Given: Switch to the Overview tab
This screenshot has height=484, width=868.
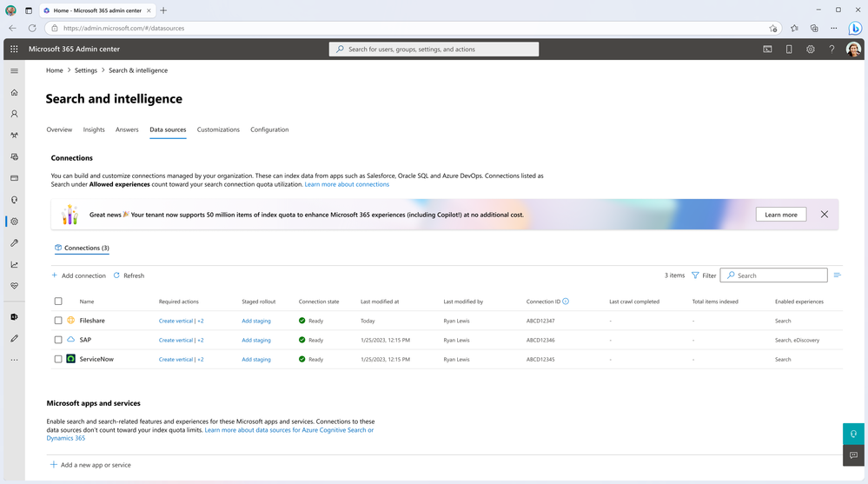Looking at the screenshot, I should point(59,129).
